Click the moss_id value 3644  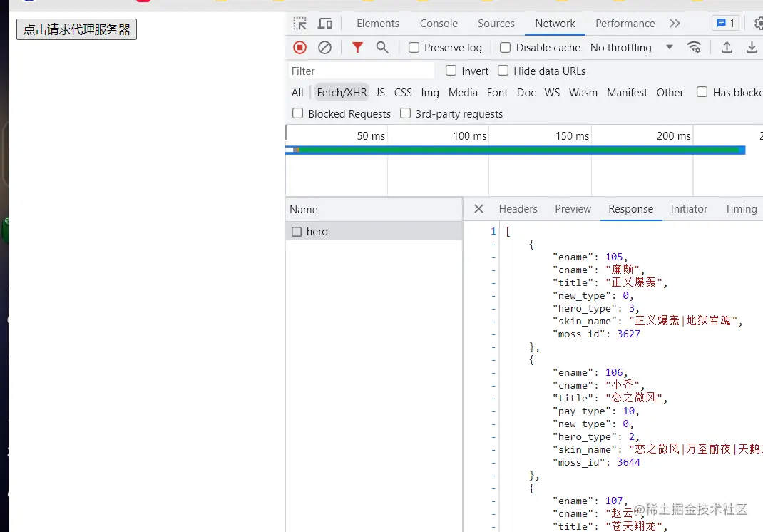629,462
